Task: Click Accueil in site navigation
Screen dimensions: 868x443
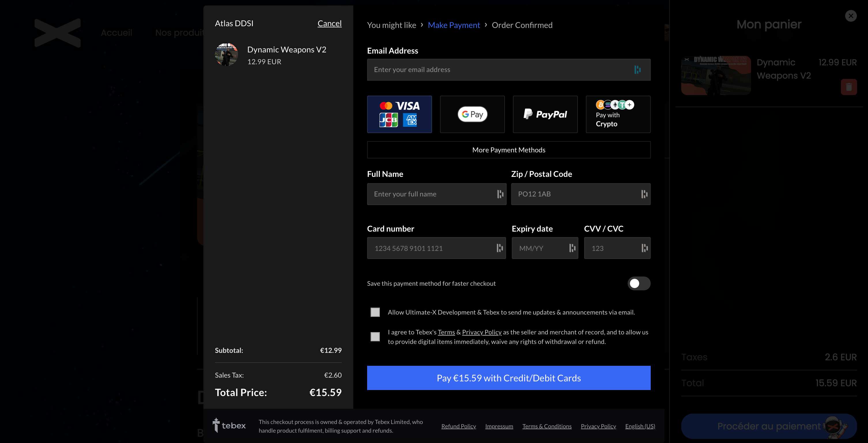Action: [x=116, y=33]
